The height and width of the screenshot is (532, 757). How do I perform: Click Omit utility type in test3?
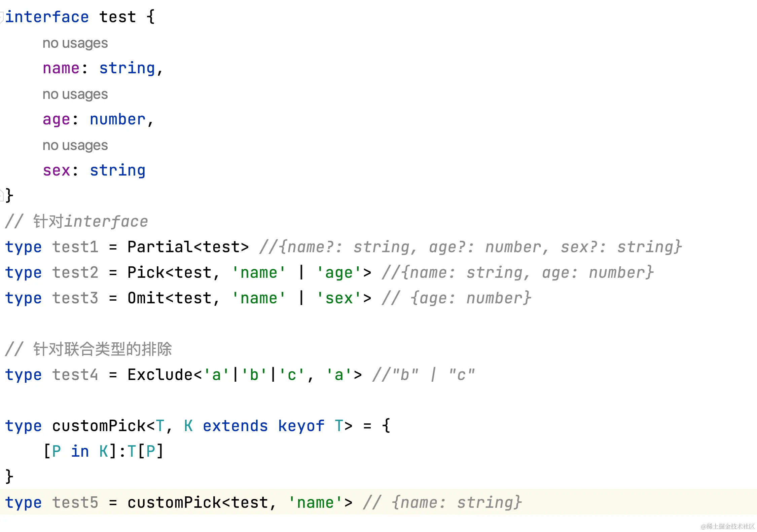pyautogui.click(x=146, y=298)
